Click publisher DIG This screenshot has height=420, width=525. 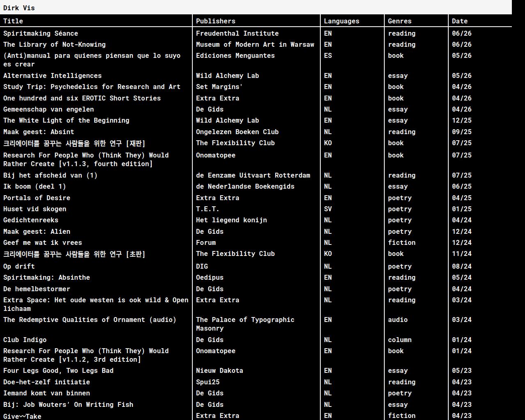click(202, 266)
